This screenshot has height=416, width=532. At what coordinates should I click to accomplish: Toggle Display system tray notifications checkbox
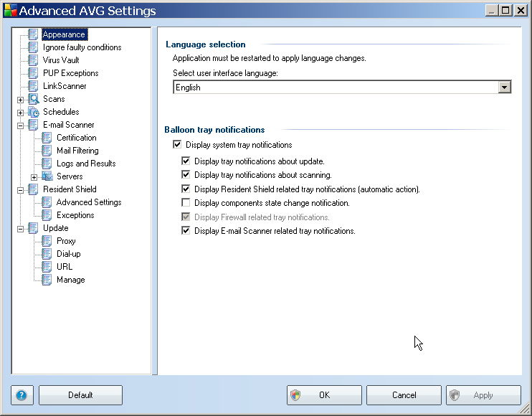click(x=177, y=145)
